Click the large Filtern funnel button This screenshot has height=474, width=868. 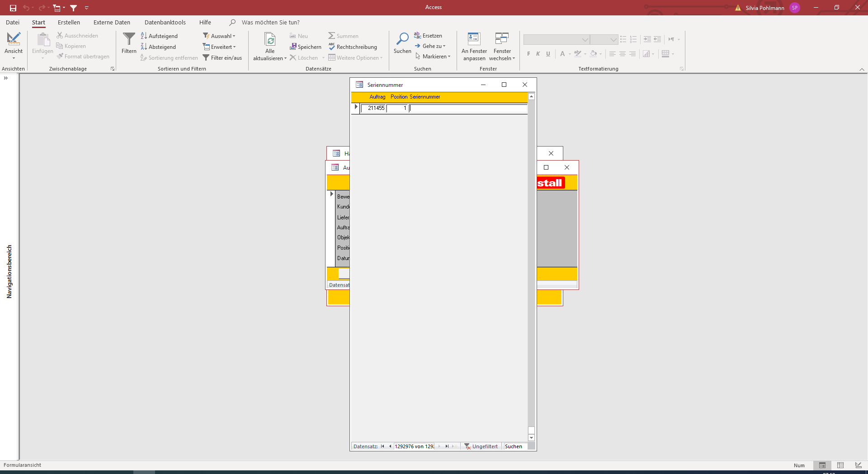[x=129, y=43]
